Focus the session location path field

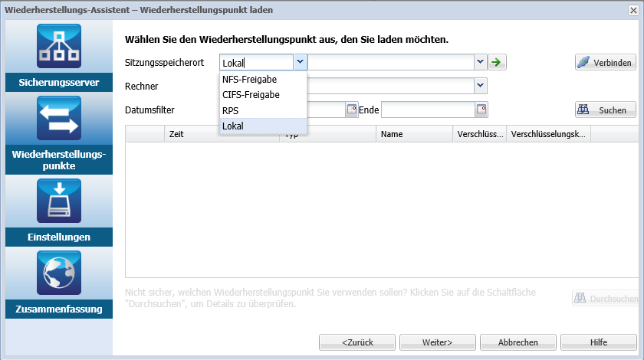[x=391, y=62]
